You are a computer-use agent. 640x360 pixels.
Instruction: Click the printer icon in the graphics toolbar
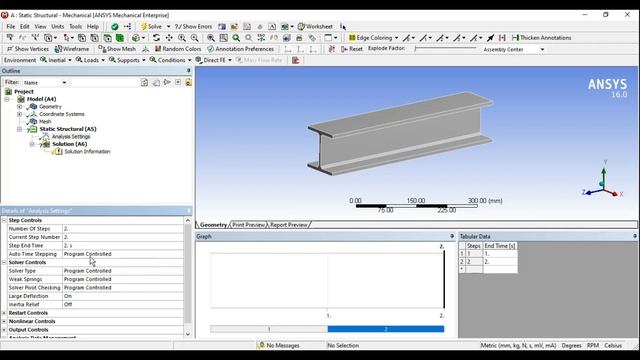299,38
